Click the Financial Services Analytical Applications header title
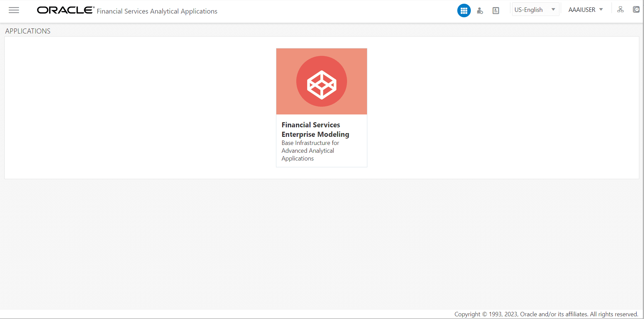 (157, 11)
